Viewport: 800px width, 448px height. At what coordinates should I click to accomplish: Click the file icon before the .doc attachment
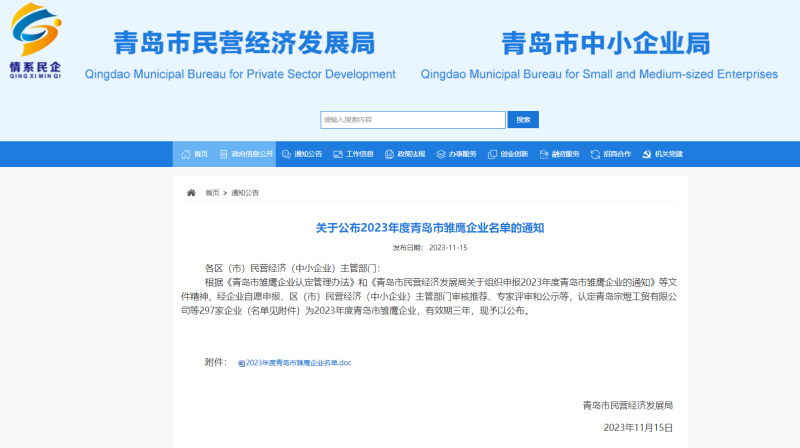pyautogui.click(x=241, y=362)
